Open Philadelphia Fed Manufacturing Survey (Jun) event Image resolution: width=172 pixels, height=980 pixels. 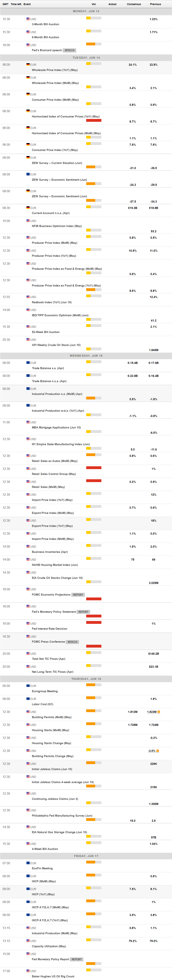point(62,816)
